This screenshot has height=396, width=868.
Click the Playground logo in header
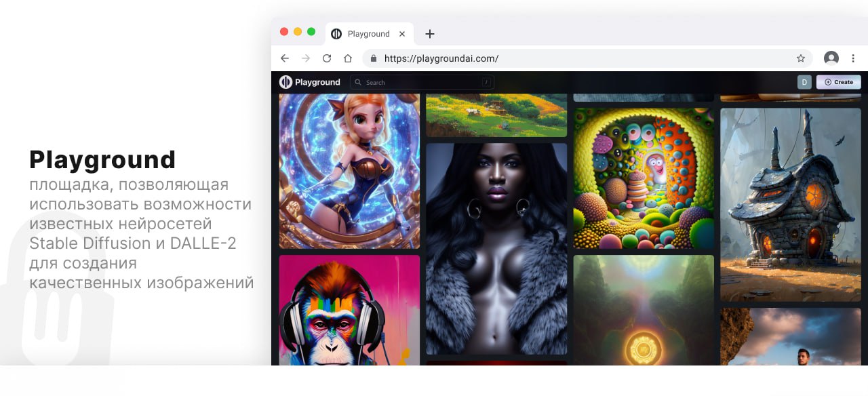pyautogui.click(x=310, y=82)
